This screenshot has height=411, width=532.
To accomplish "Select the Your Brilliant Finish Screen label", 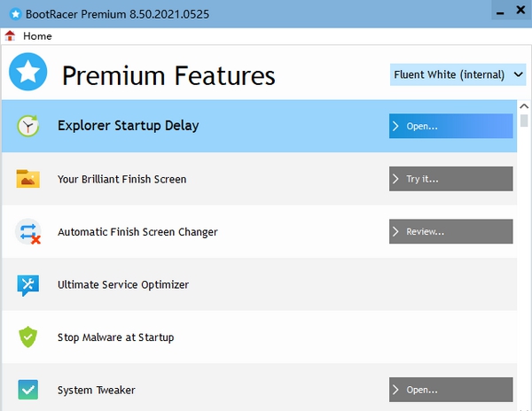I will pyautogui.click(x=121, y=179).
